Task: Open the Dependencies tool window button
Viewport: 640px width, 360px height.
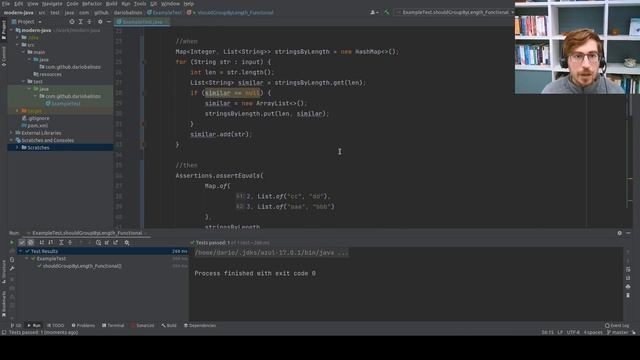Action: coord(200,326)
